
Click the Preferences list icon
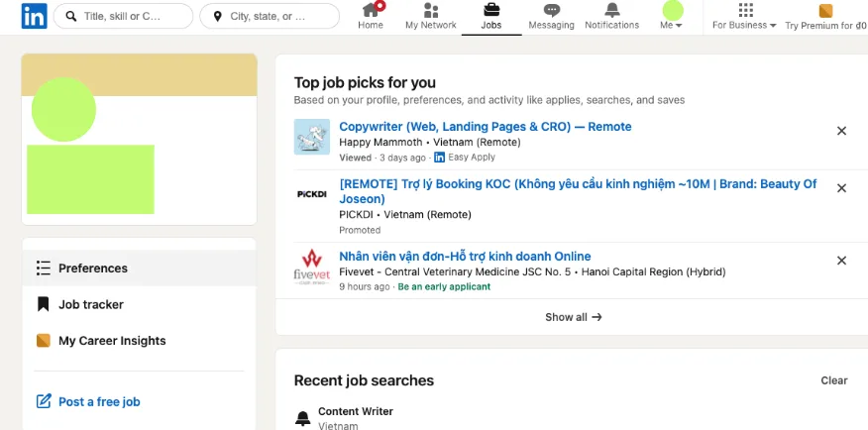click(44, 268)
